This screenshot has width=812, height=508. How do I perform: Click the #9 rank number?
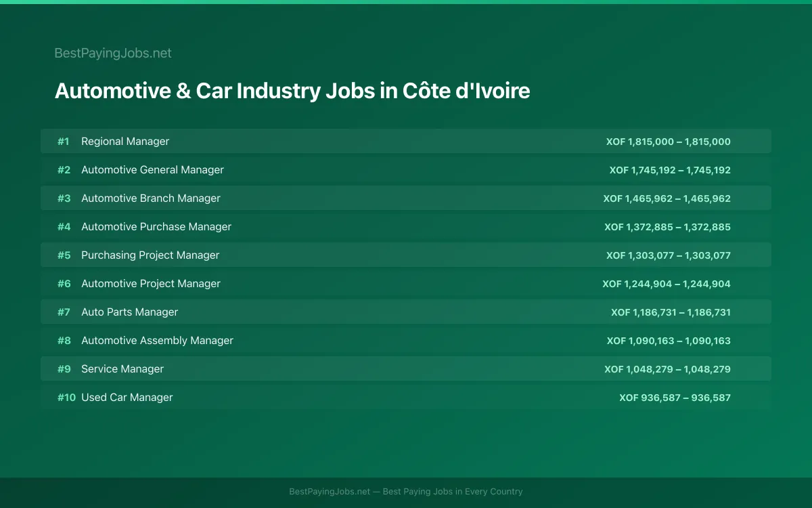pos(64,369)
